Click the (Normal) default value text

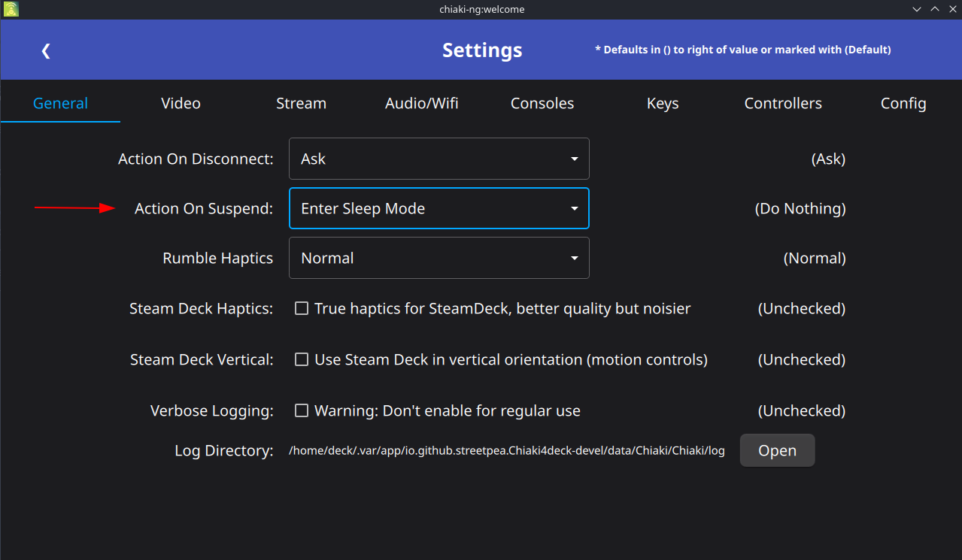pyautogui.click(x=815, y=258)
